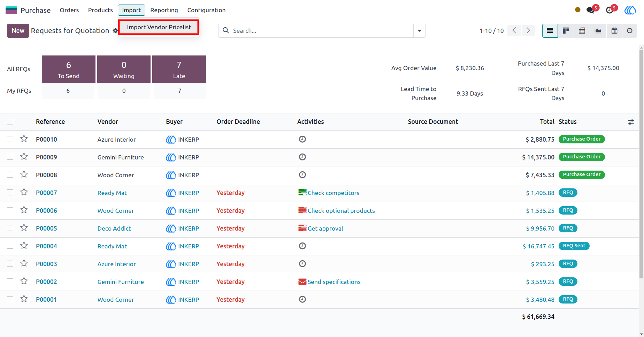This screenshot has width=644, height=337.
Task: Tick the select-all checkbox in header
Action: [x=10, y=122]
